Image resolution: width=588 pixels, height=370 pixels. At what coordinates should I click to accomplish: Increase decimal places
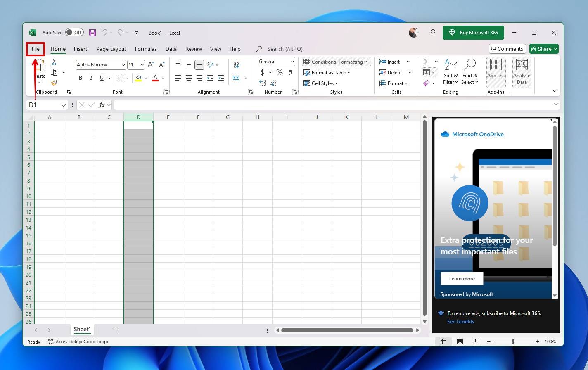(x=263, y=83)
